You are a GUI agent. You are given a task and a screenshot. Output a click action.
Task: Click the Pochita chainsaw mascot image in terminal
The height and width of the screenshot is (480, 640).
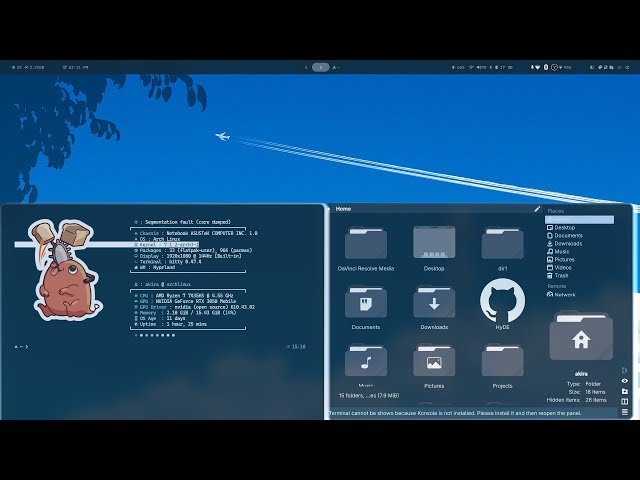tap(65, 270)
